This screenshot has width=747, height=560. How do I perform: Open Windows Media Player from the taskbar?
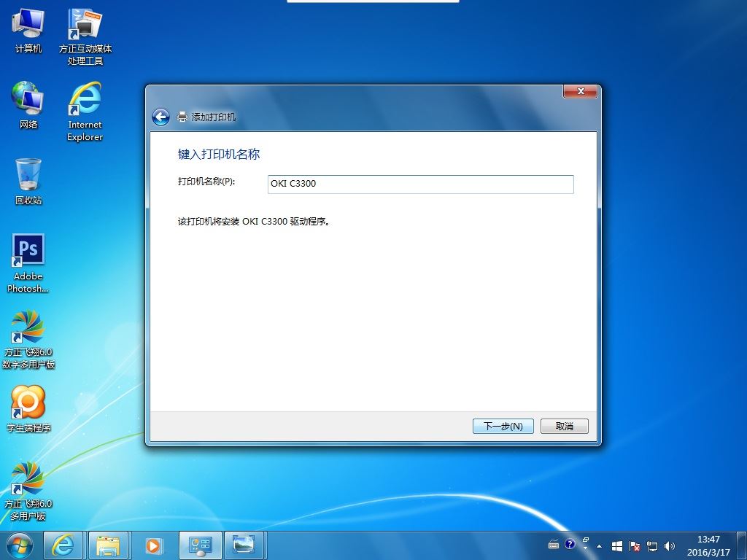click(153, 545)
